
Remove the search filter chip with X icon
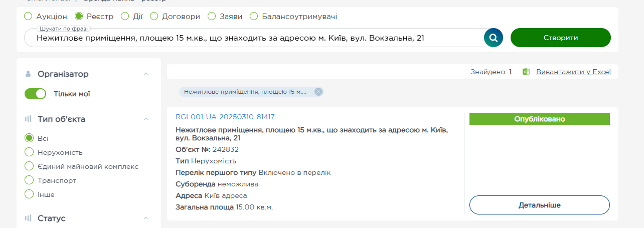pyautogui.click(x=318, y=92)
